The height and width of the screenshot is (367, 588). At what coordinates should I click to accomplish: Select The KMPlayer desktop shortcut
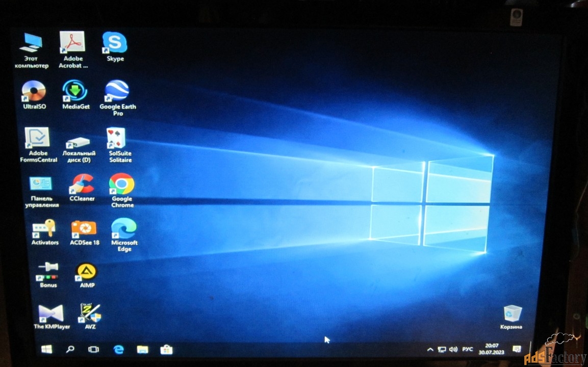52,317
